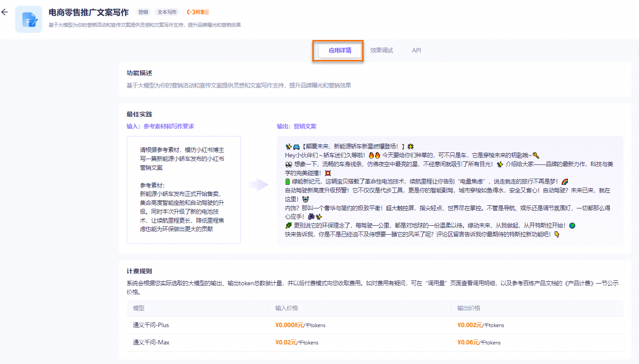Click the output marketing copy box
This screenshot has width=639, height=364.
(x=450, y=192)
